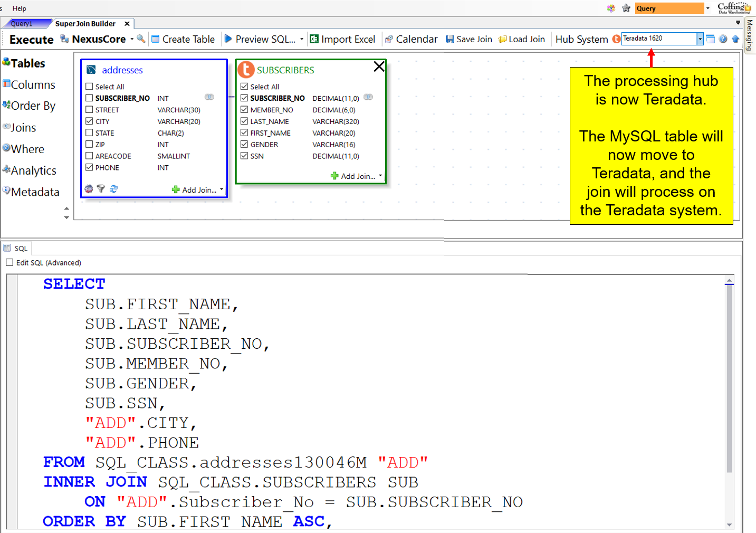Click the Save Join disk icon
This screenshot has height=533, width=756.
point(450,39)
